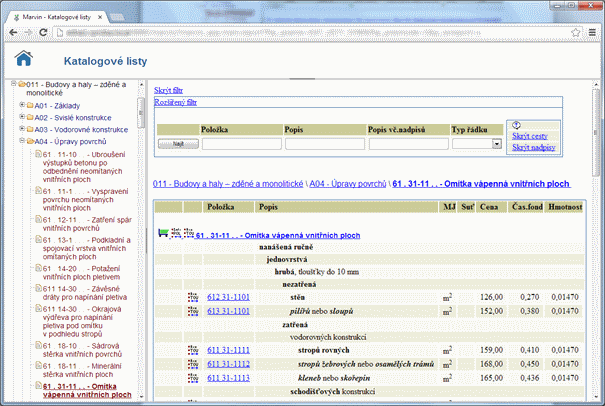Click the tree panel scrollbar thumb
Screen dimensions: 605x406
[x=141, y=113]
